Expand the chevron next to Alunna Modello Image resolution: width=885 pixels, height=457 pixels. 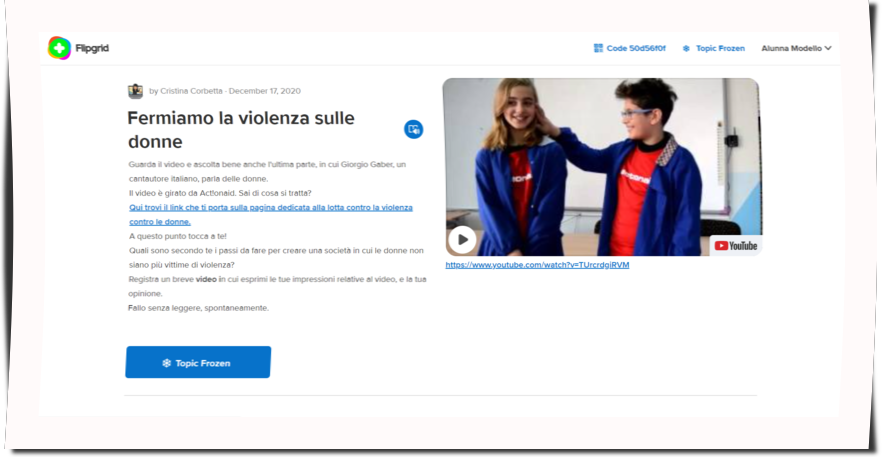pos(828,48)
